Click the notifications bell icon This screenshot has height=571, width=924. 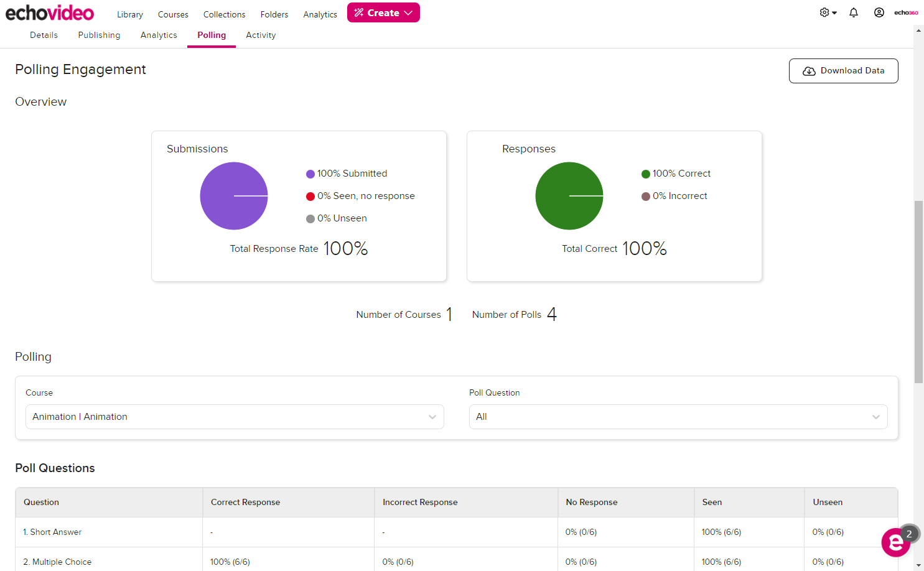[x=853, y=12]
